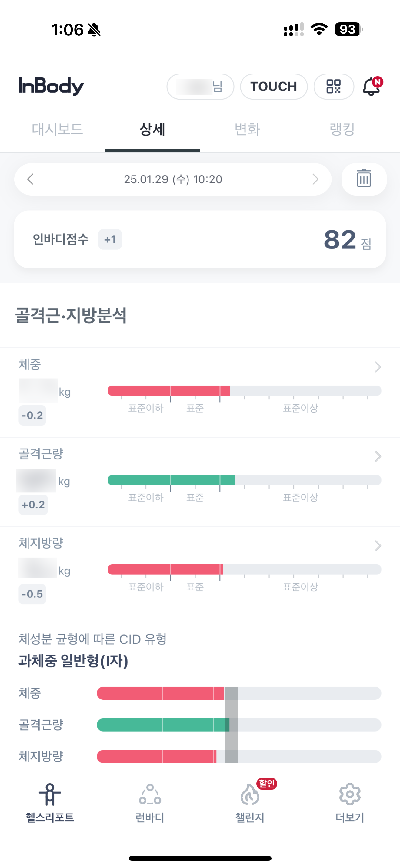Tap the TOUCH button
The height and width of the screenshot is (868, 400).
click(x=274, y=86)
